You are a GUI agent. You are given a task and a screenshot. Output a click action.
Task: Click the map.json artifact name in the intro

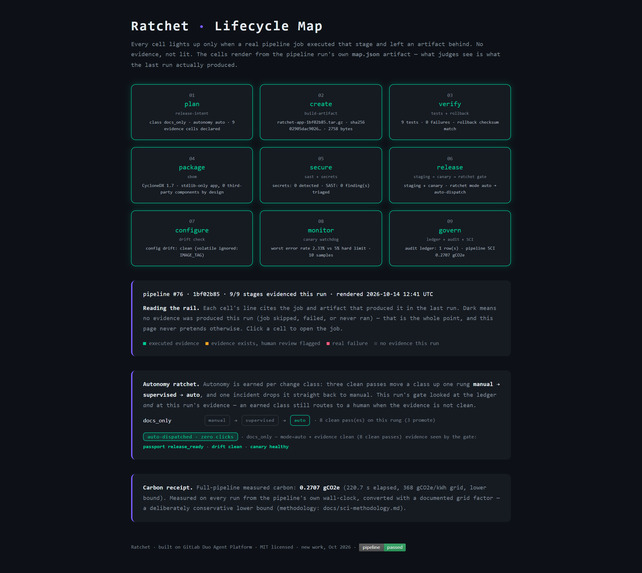(x=365, y=54)
